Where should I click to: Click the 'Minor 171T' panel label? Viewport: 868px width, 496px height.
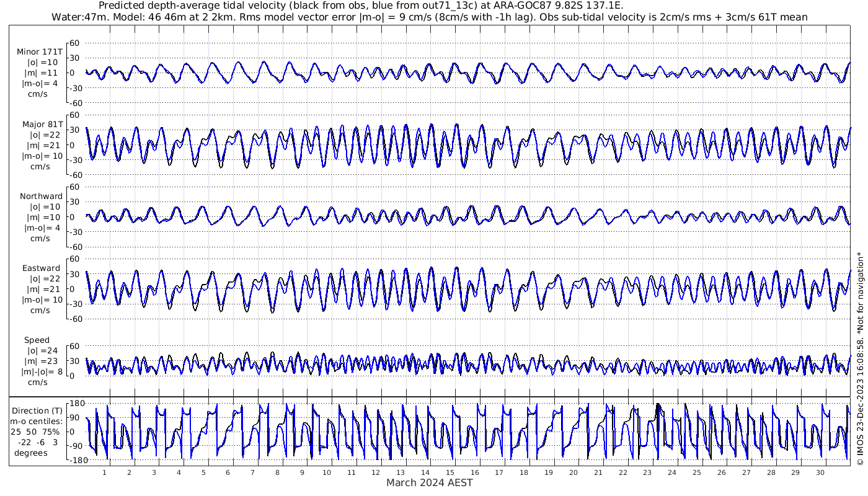40,52
